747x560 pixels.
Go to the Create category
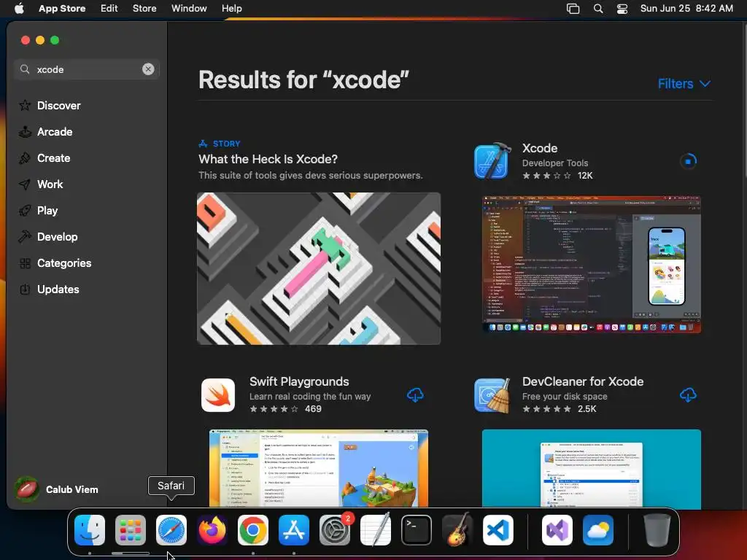pyautogui.click(x=44, y=158)
